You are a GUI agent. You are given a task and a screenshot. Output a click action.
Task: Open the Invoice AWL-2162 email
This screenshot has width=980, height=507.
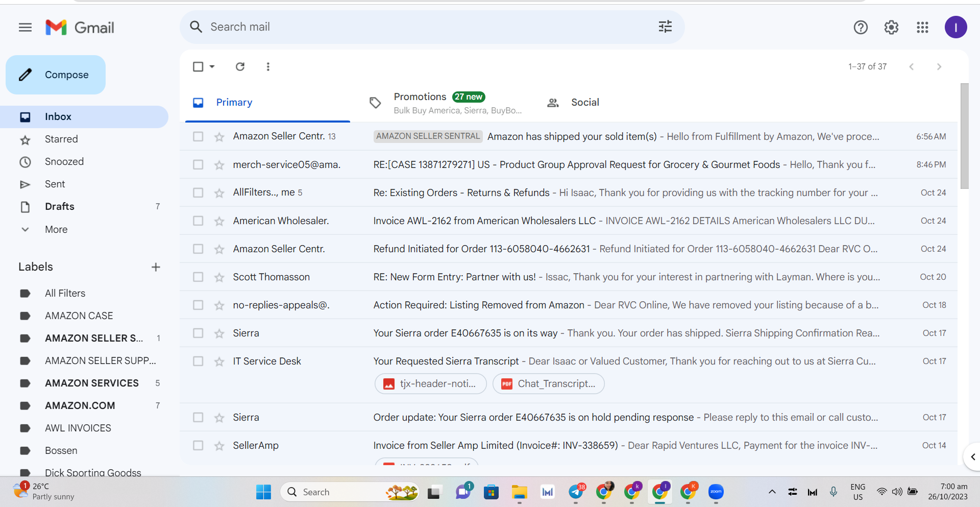point(569,221)
